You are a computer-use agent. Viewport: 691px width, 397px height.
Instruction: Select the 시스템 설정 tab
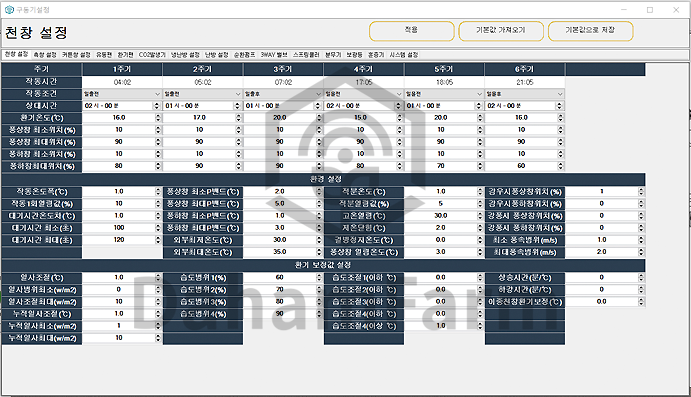tap(404, 55)
